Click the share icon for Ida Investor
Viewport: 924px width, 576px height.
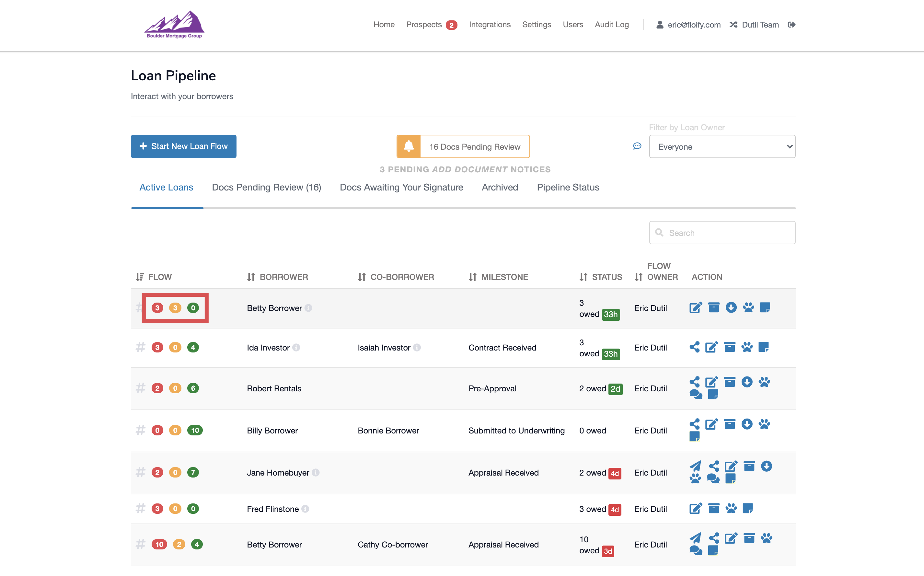click(x=694, y=347)
